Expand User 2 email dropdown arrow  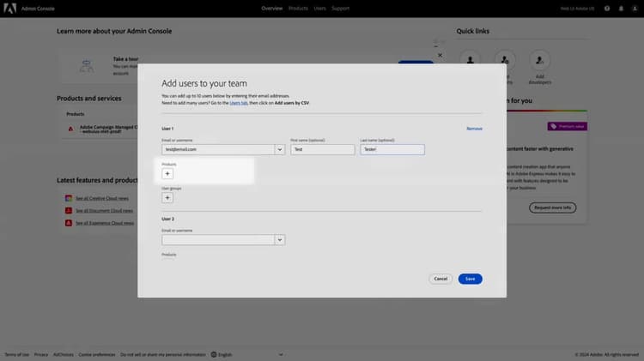click(280, 239)
